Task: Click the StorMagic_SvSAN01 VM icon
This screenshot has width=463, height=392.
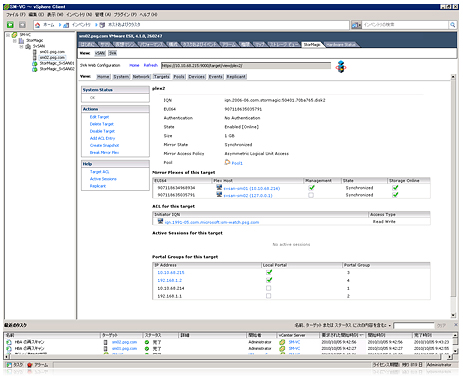Action: (x=35, y=63)
